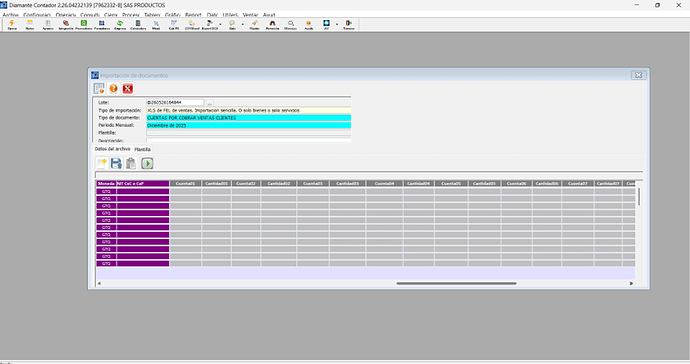
Task: Open the Notas toolbar icon
Action: (29, 25)
